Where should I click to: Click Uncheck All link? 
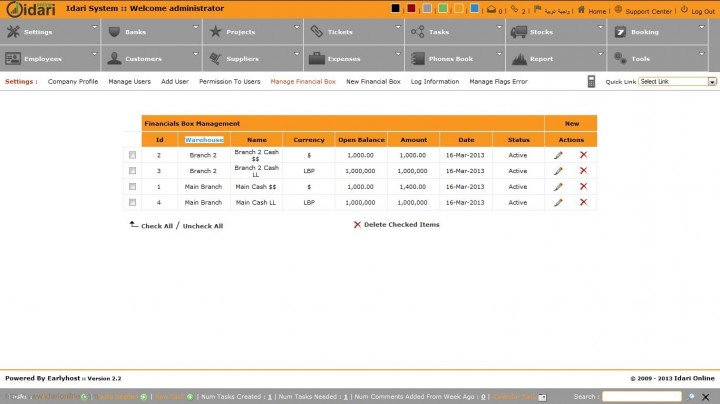[x=203, y=226]
